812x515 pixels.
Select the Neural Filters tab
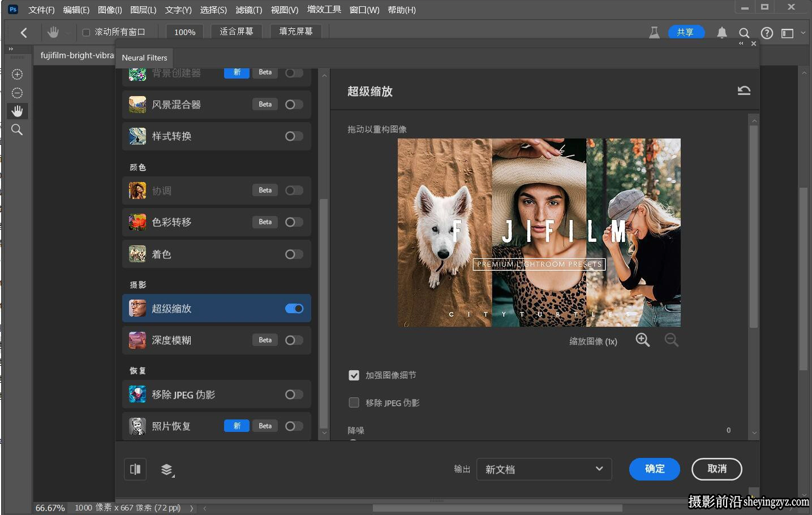[144, 58]
